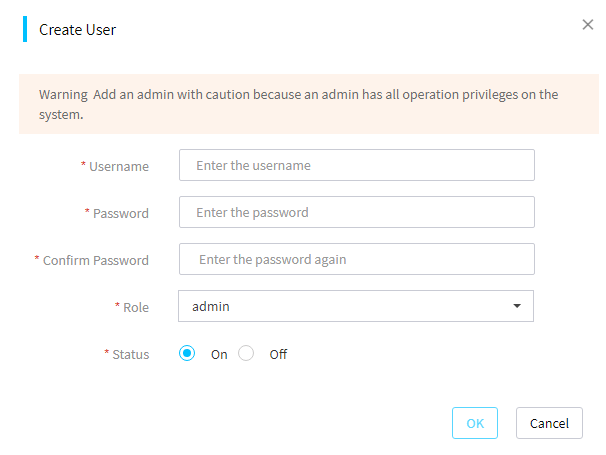Viewport: 606px width, 455px height.
Task: Click the Username input field
Action: click(357, 165)
